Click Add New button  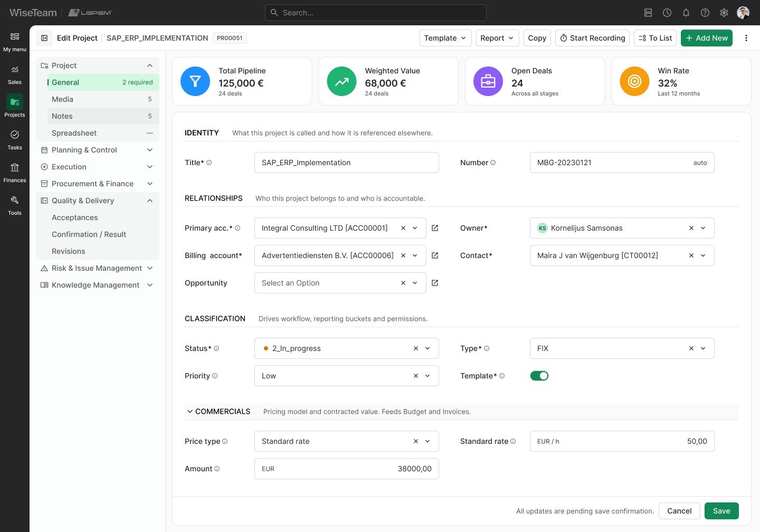coord(707,38)
